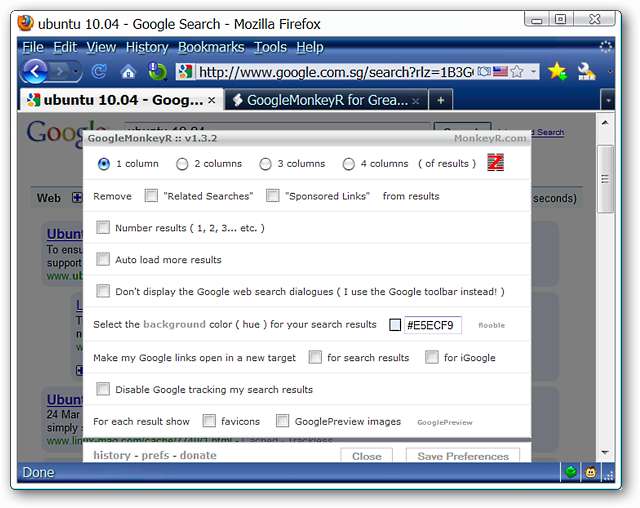Click the URL address bar field
Image resolution: width=640 pixels, height=508 pixels.
(x=335, y=72)
